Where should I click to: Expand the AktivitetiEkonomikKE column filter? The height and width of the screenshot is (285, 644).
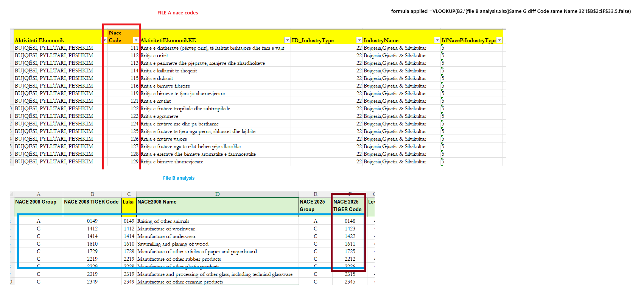pyautogui.click(x=287, y=40)
